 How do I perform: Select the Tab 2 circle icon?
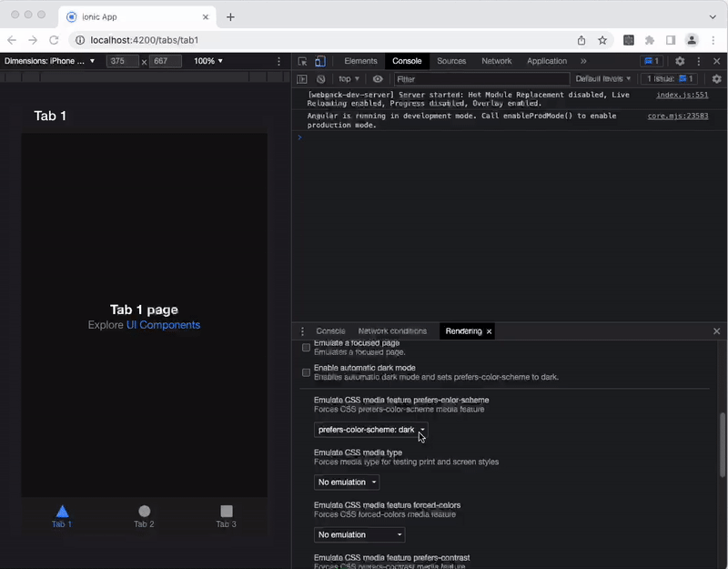pyautogui.click(x=145, y=511)
